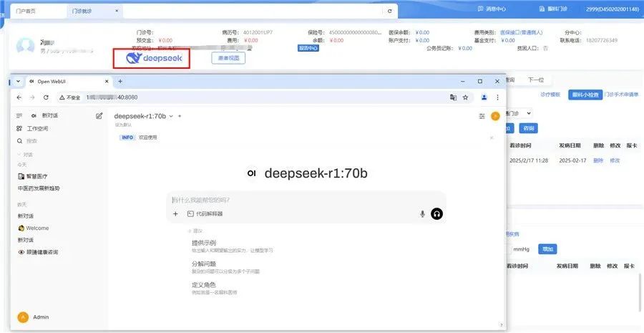Select the 分解问题 suggestion

coord(225,267)
